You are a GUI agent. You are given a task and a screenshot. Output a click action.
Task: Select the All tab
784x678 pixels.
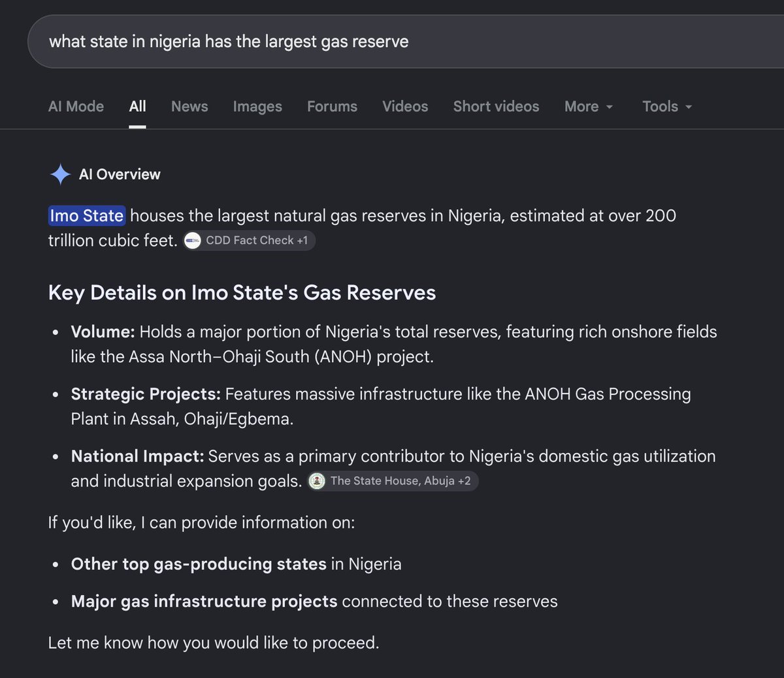[x=137, y=107]
